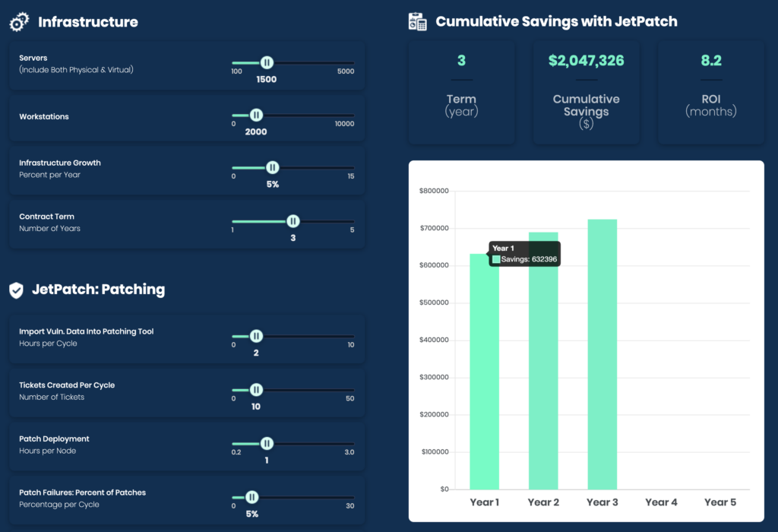
Task: Click the Servers slider handle
Action: point(267,62)
